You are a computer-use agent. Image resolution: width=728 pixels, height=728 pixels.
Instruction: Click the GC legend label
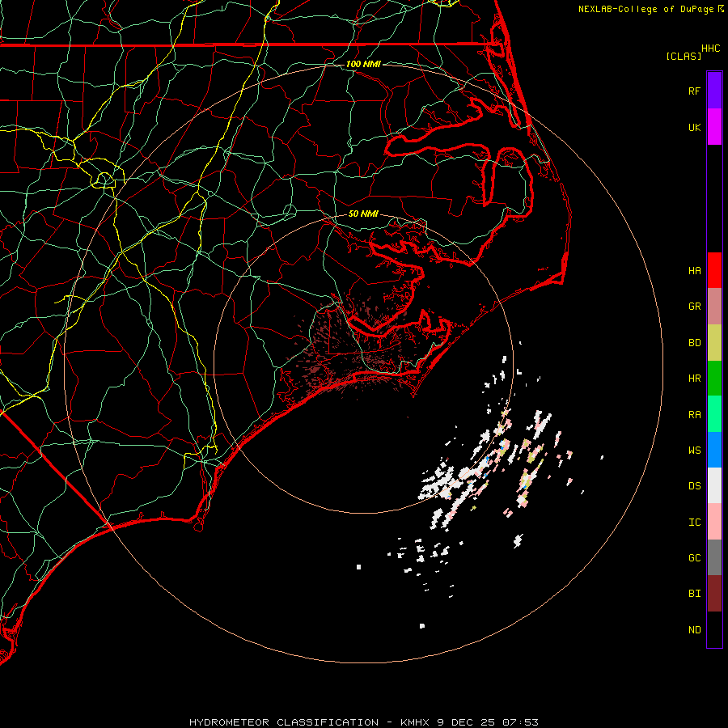click(x=694, y=557)
